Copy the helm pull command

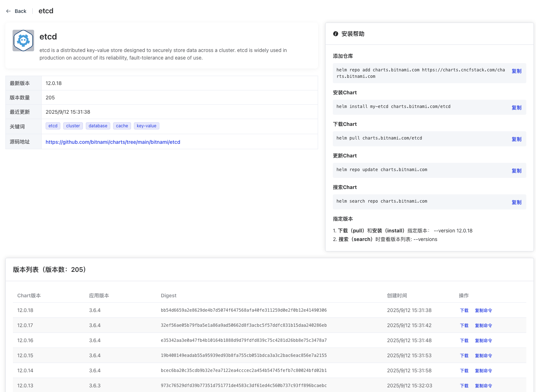click(x=516, y=139)
